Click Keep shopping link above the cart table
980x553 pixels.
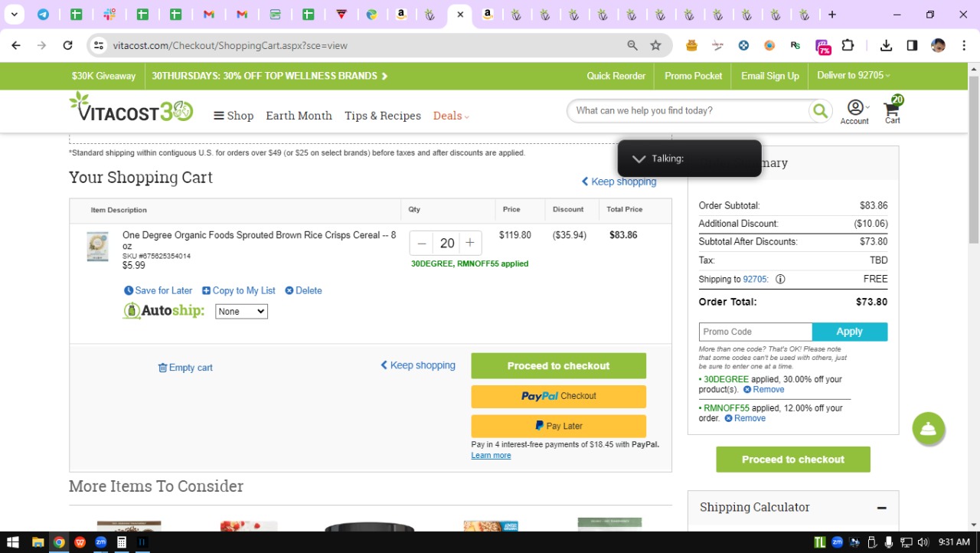coord(619,182)
